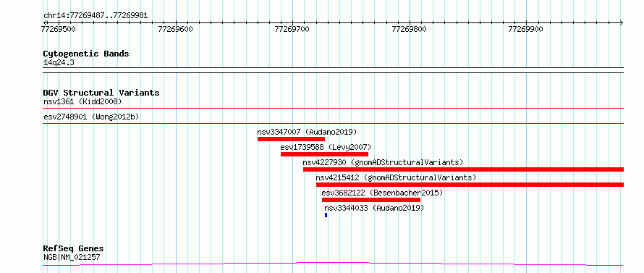Click the chr14:77269487..77269981 region label
The height and width of the screenshot is (273, 644).
(96, 16)
